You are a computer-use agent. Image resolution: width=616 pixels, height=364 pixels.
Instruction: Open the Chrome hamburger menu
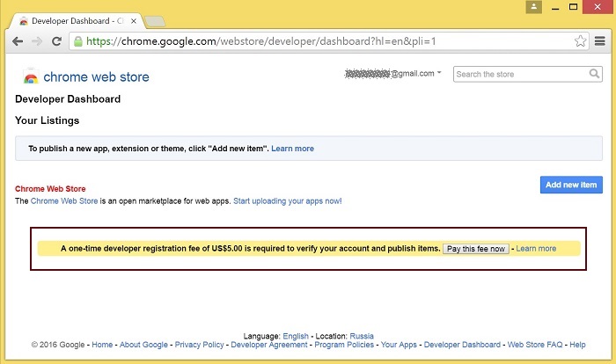[x=599, y=41]
